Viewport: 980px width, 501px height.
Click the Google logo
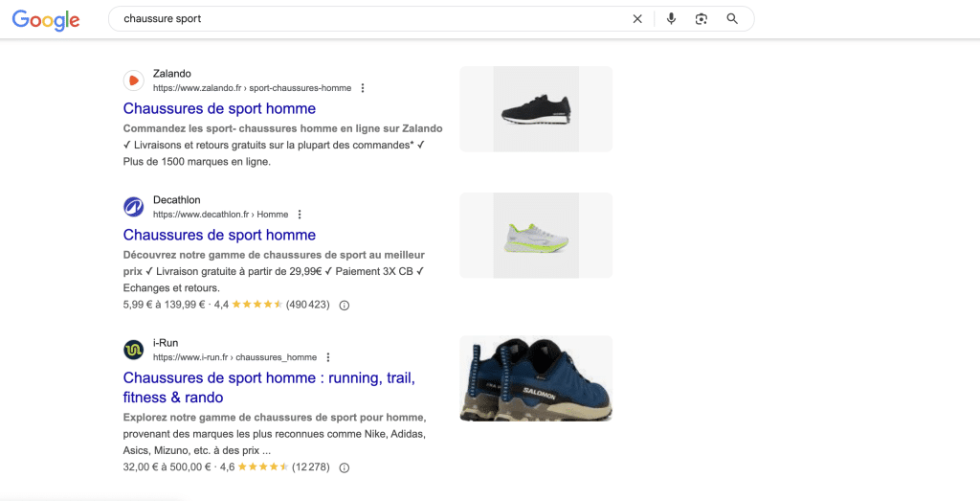coord(46,20)
